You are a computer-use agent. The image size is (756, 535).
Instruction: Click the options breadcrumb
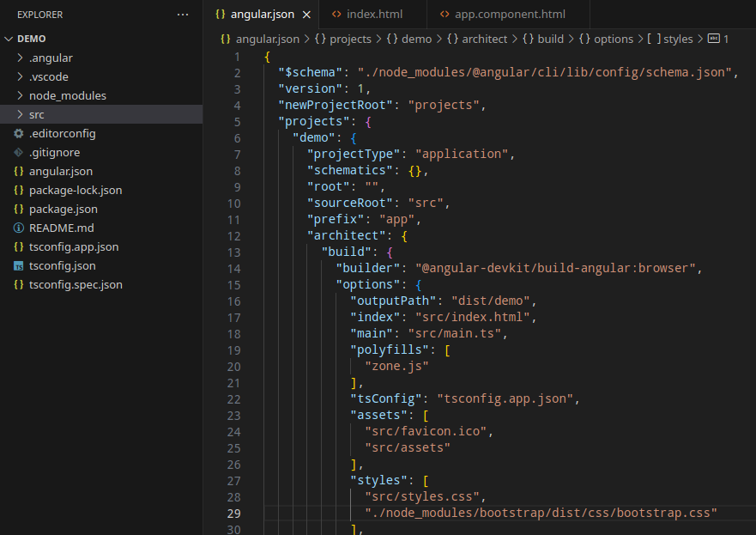(x=614, y=40)
